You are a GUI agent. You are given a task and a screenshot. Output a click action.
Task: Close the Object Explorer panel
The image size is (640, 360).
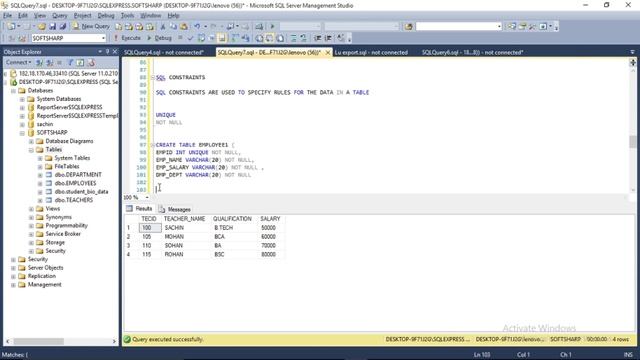pos(115,51)
